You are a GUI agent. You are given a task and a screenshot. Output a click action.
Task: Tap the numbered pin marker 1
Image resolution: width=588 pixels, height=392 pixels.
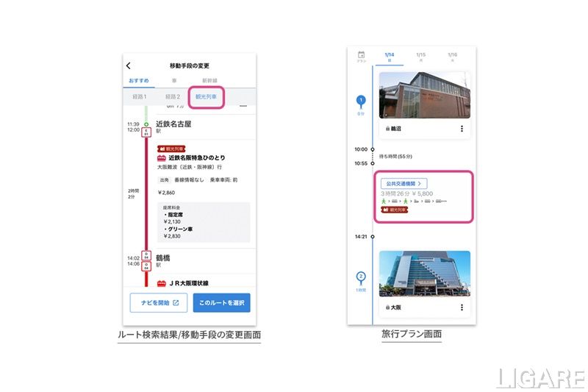[x=361, y=101]
